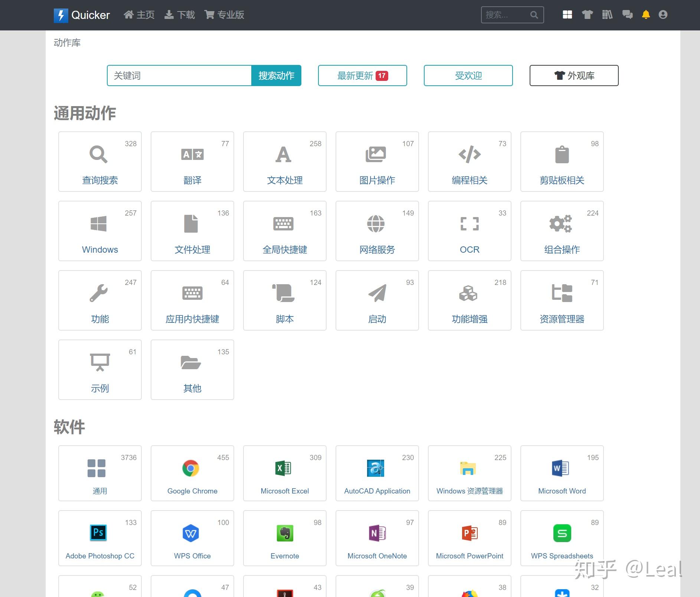Screen dimensions: 700x597
Task: Click the 示例 presentation board icon
Action: (x=100, y=363)
